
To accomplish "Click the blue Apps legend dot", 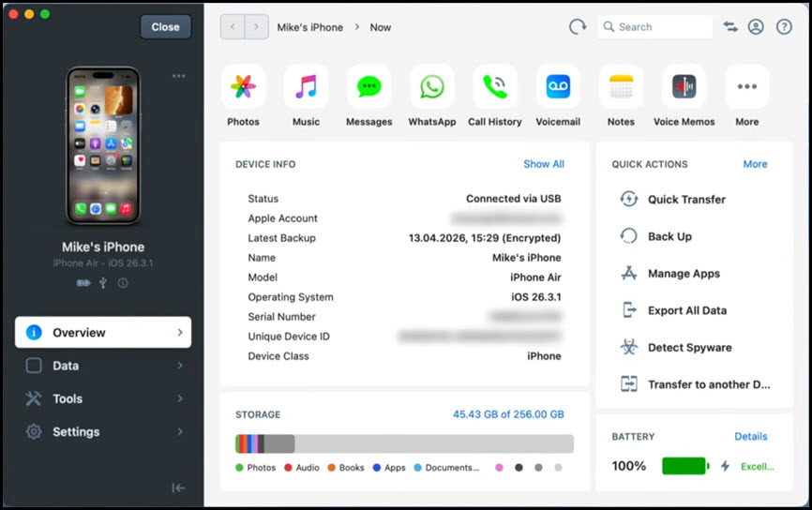I will pos(377,468).
